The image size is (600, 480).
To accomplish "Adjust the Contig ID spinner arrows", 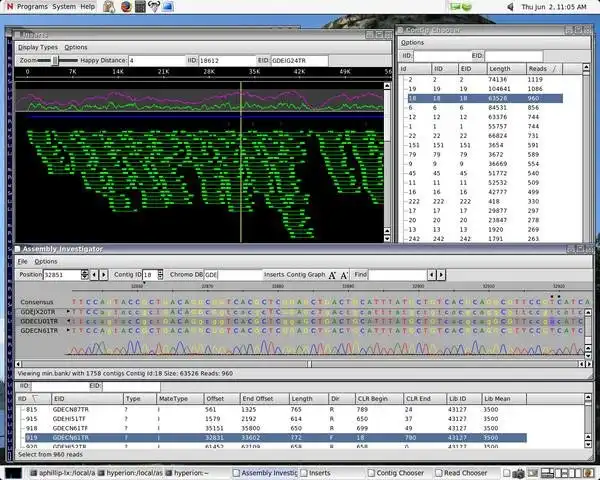I will [x=160, y=275].
